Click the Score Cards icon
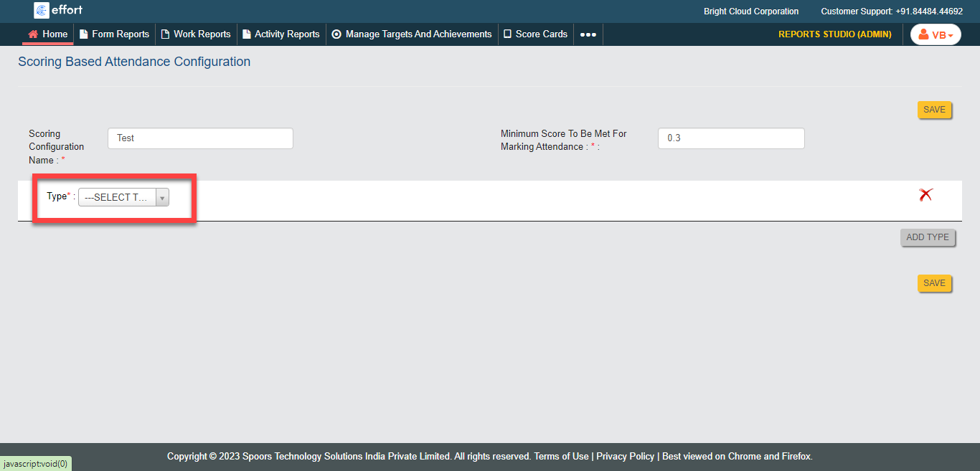Screen dimensions: 980x471 click(x=507, y=34)
